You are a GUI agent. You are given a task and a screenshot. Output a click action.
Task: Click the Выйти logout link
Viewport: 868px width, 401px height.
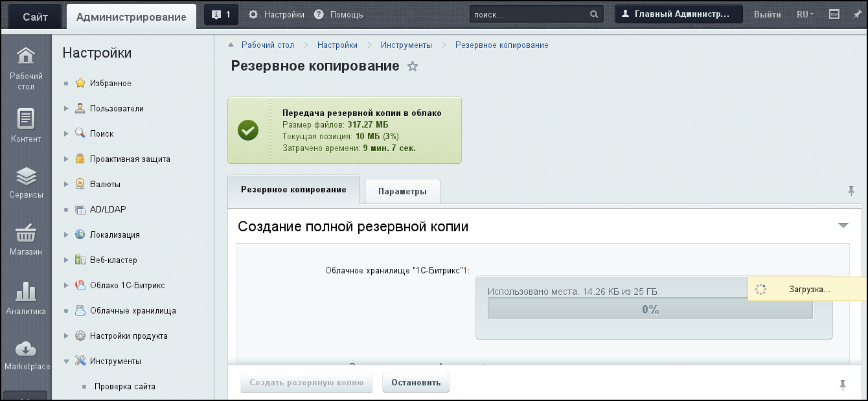(767, 14)
